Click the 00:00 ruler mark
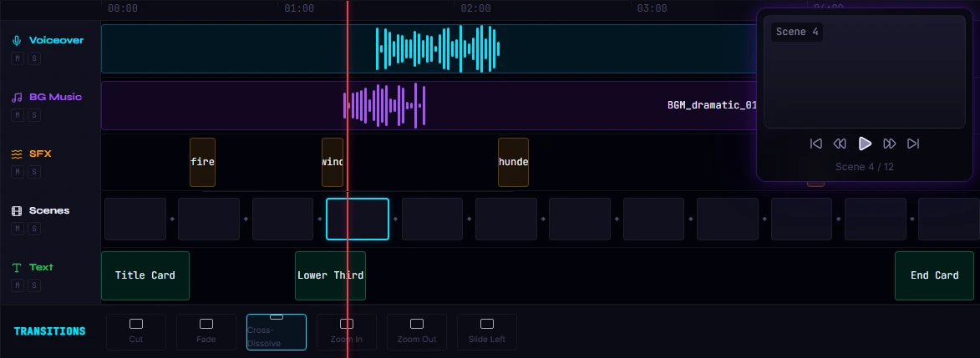The height and width of the screenshot is (358, 980). 123,8
